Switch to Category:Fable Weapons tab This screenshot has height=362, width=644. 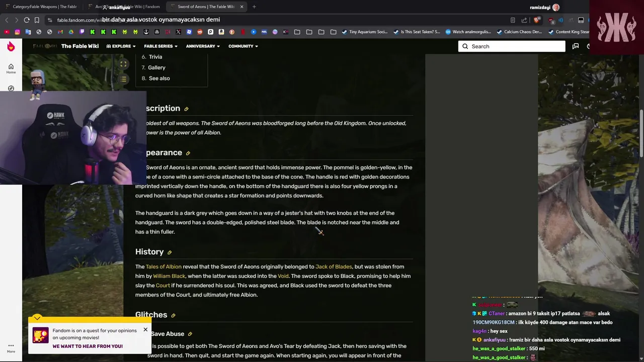point(41,7)
